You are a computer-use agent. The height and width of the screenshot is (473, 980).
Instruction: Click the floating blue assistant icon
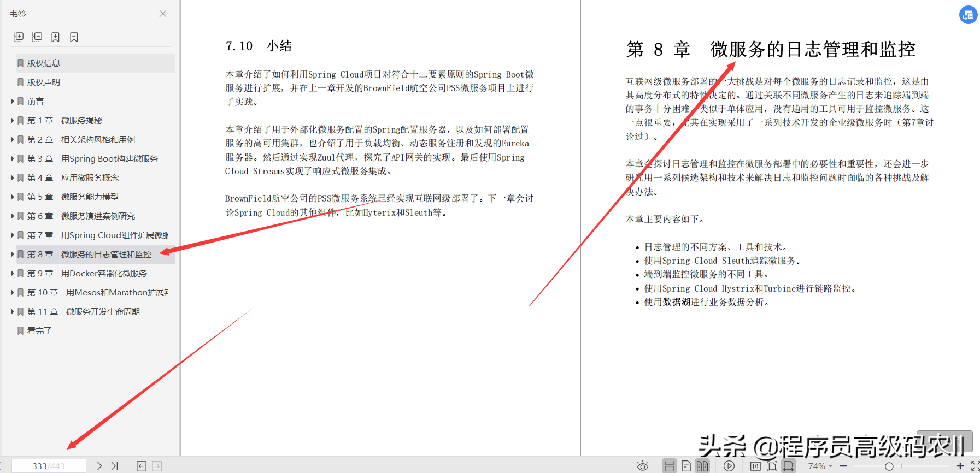(968, 15)
